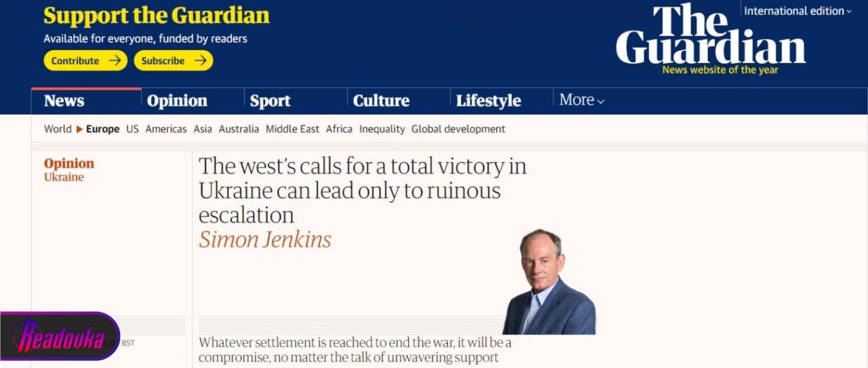
Task: Click the Guardian logo
Action: [x=711, y=35]
